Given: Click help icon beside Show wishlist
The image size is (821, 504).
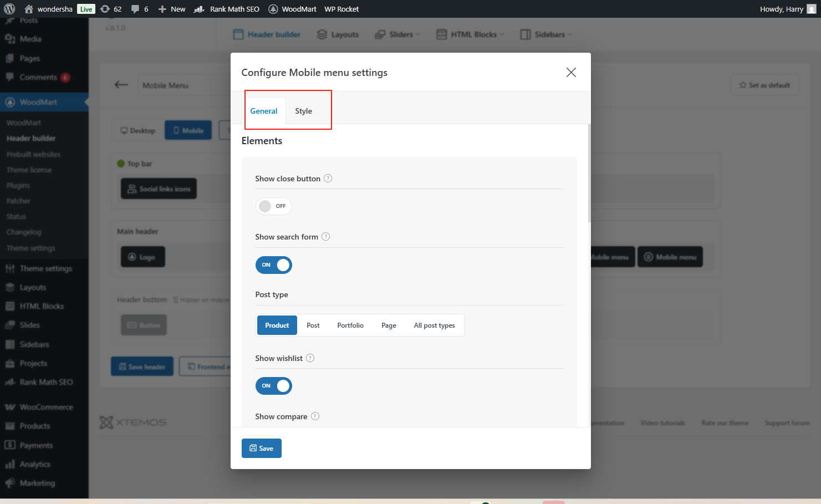Looking at the screenshot, I should pos(310,358).
